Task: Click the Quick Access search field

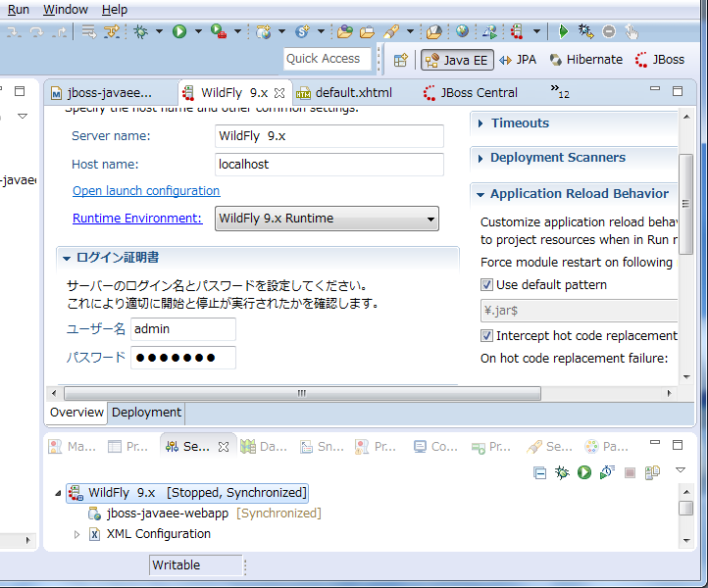Action: [x=327, y=59]
